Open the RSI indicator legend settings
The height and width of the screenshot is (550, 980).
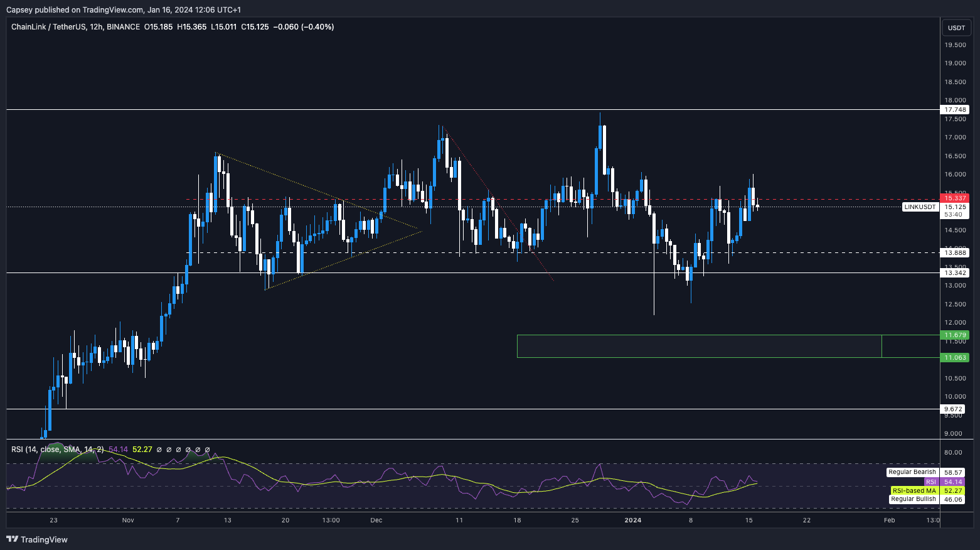click(58, 450)
